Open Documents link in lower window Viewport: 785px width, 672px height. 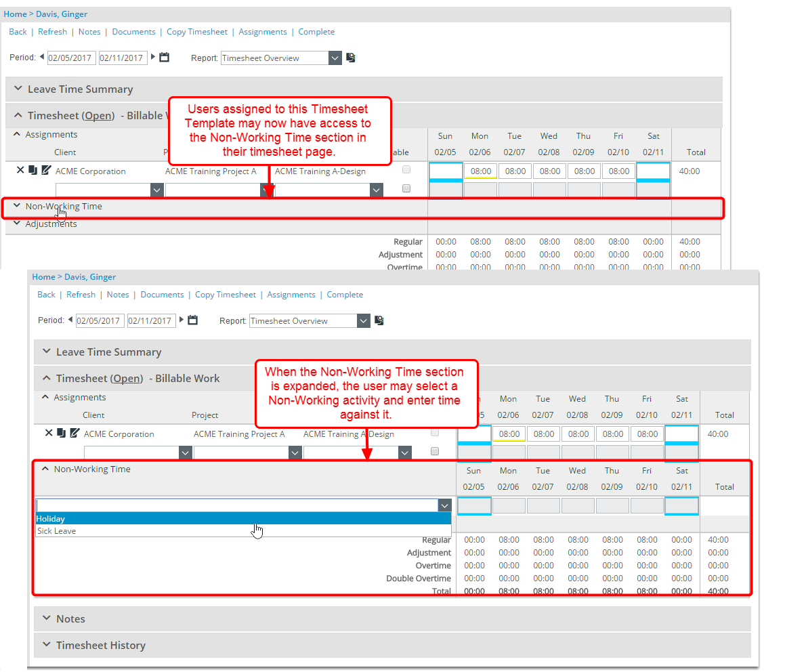(162, 295)
